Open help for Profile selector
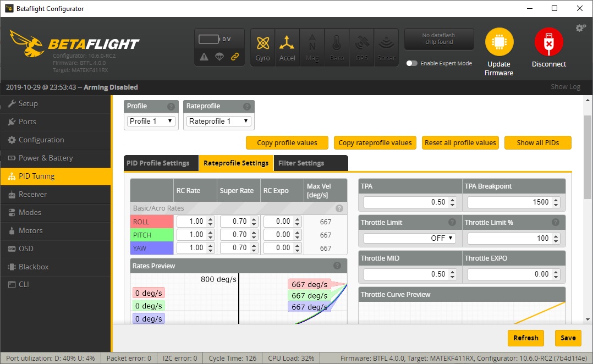Viewport: 593px width, 364px height. click(171, 107)
